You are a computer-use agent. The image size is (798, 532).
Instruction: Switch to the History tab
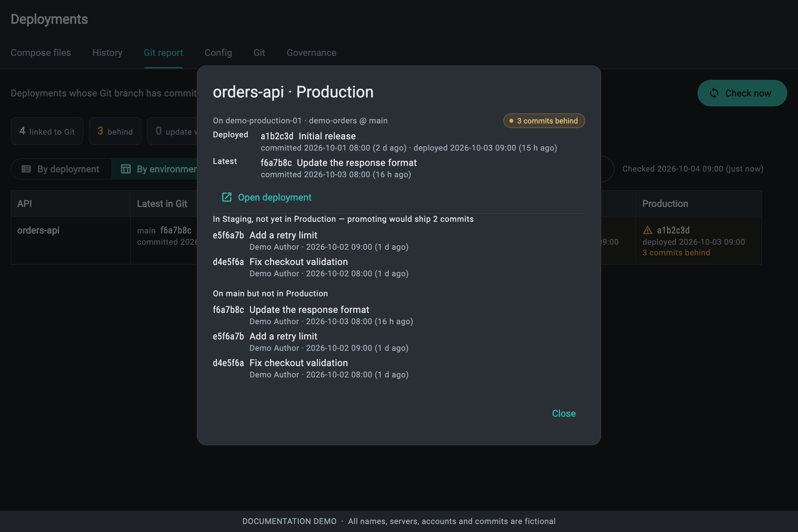(x=107, y=53)
